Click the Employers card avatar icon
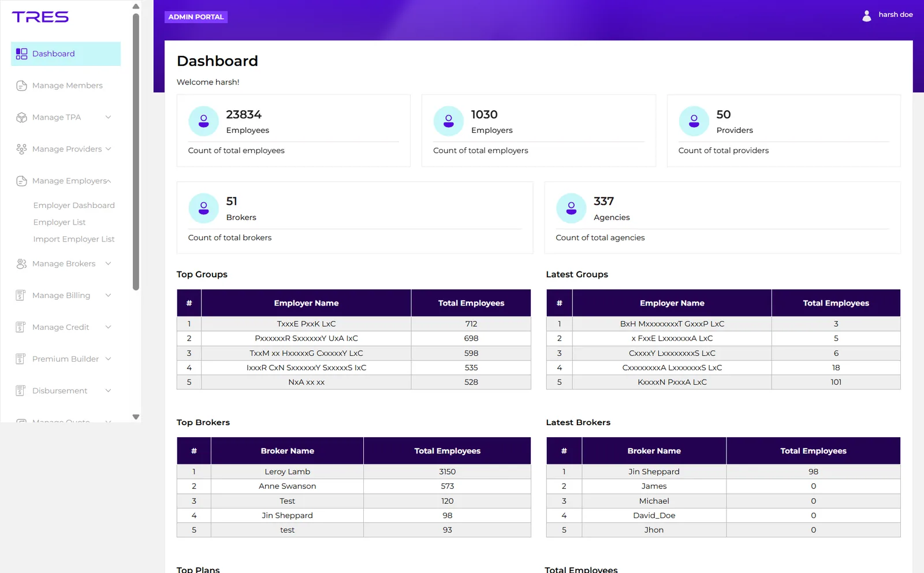The width and height of the screenshot is (924, 573). (449, 121)
